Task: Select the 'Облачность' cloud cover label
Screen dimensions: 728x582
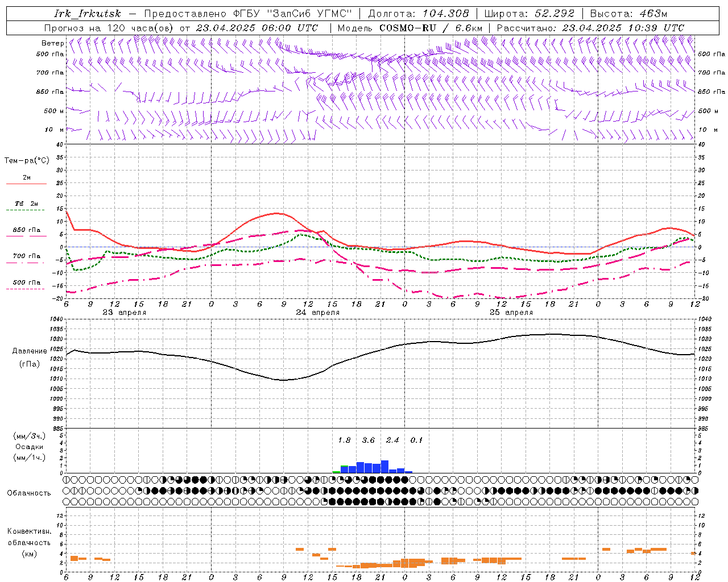Action: 29,493
